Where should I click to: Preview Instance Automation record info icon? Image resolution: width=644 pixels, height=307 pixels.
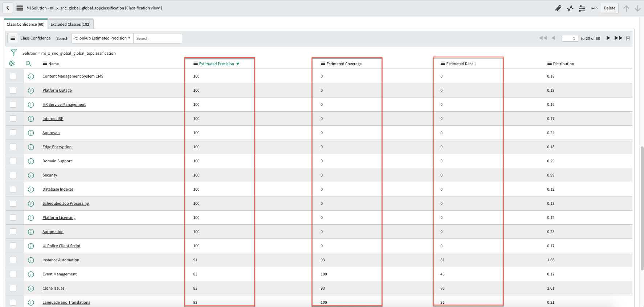pos(31,260)
